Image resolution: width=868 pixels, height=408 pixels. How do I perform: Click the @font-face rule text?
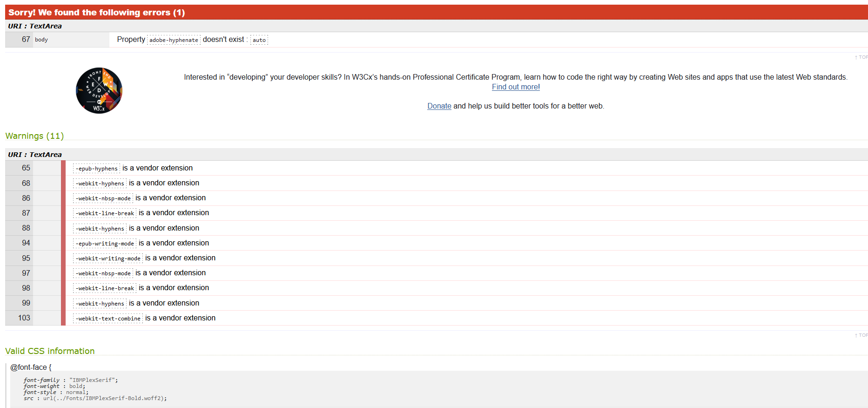pyautogui.click(x=31, y=367)
